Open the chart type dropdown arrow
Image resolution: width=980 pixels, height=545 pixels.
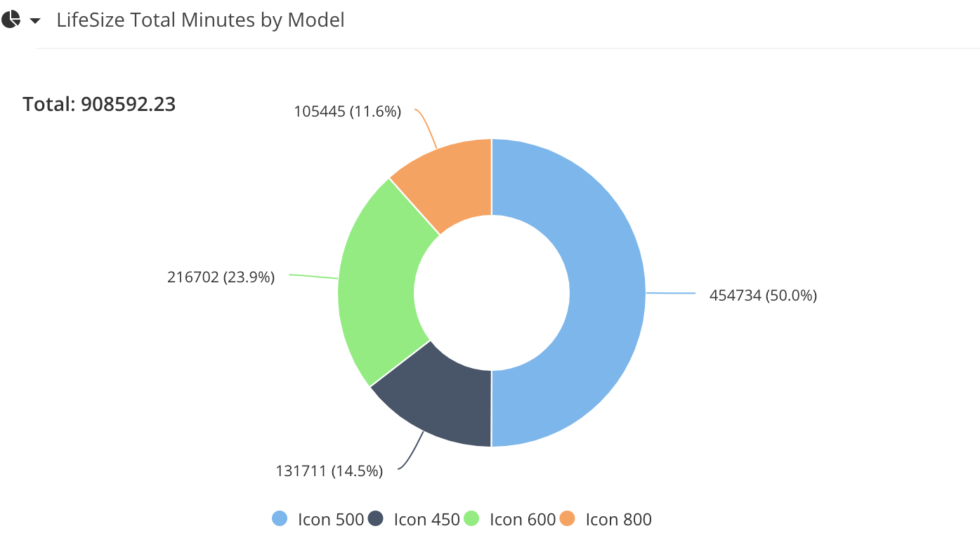pos(35,21)
